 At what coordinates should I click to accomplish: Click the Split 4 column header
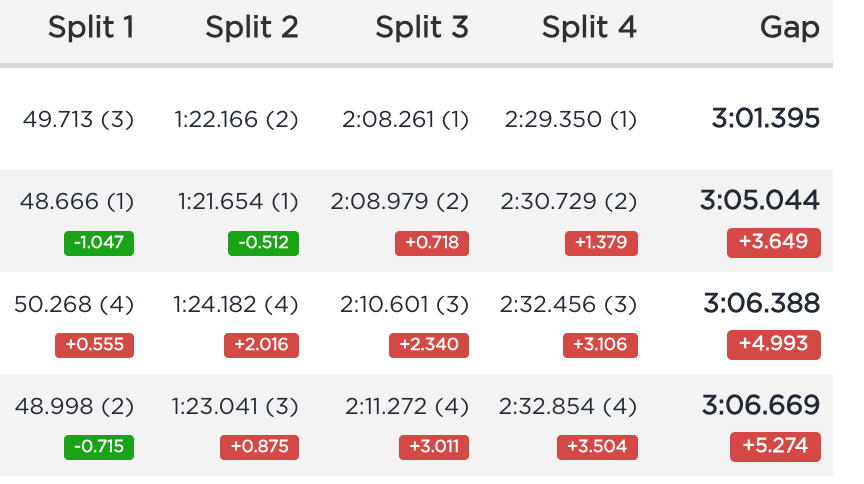click(589, 28)
